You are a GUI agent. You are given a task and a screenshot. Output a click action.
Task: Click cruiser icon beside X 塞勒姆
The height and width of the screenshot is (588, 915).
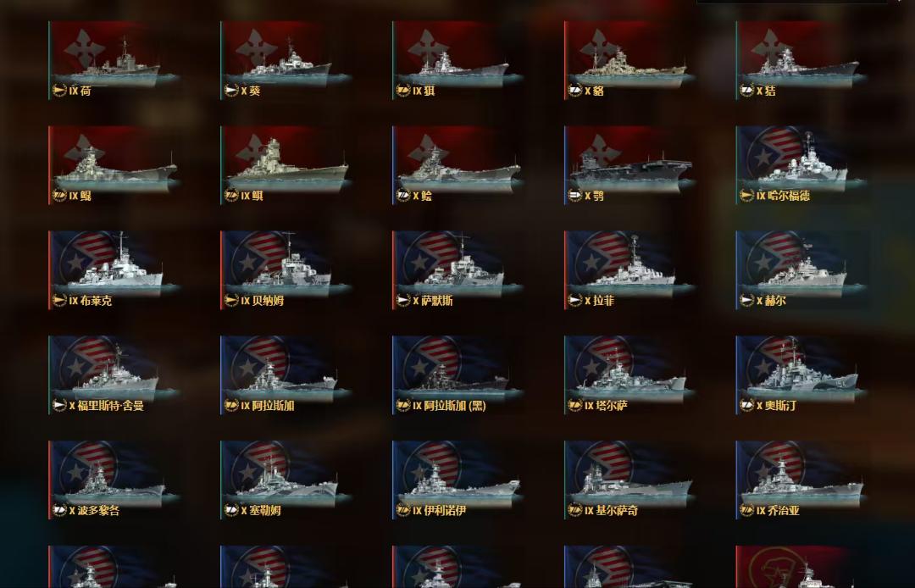[231, 510]
